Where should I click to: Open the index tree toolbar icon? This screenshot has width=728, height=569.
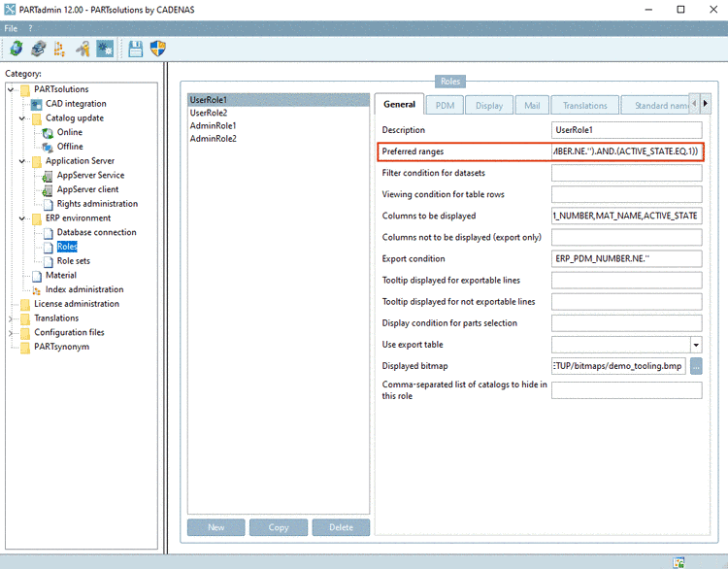point(59,49)
